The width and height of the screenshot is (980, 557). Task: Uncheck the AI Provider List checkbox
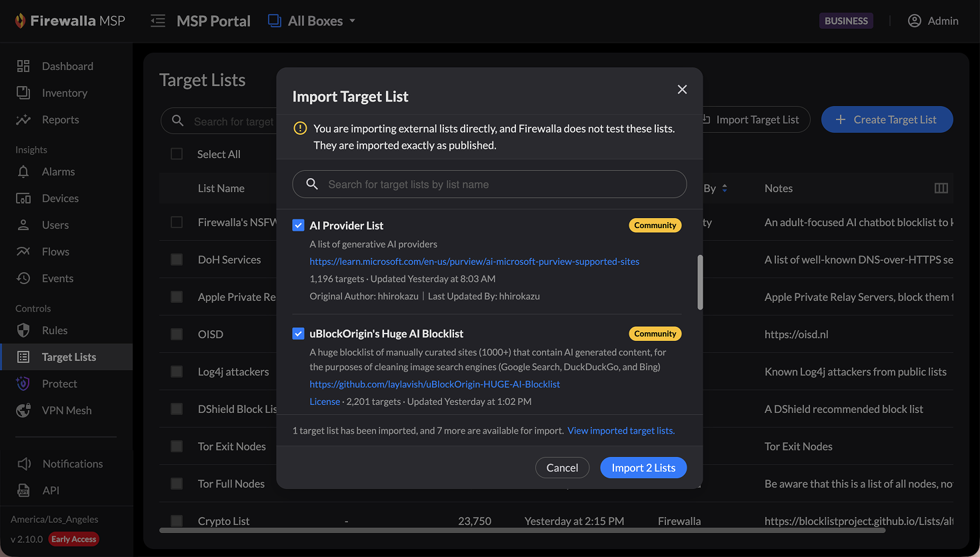[x=299, y=225]
